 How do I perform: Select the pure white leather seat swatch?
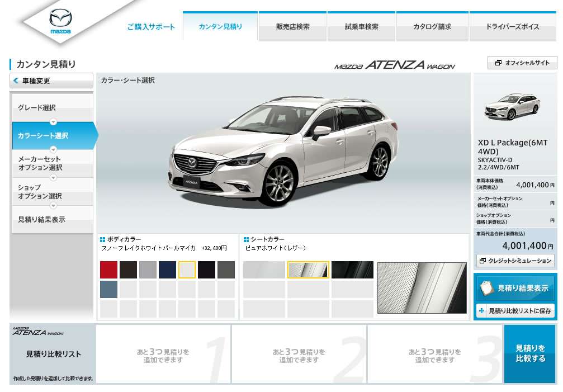[x=308, y=270]
